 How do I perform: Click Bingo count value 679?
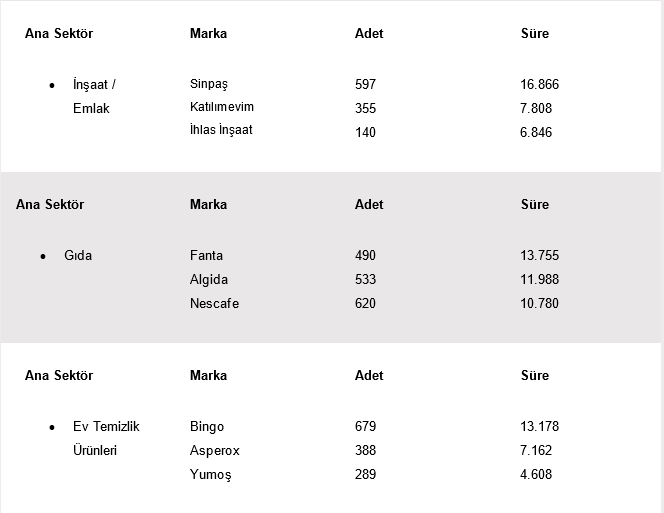click(365, 426)
